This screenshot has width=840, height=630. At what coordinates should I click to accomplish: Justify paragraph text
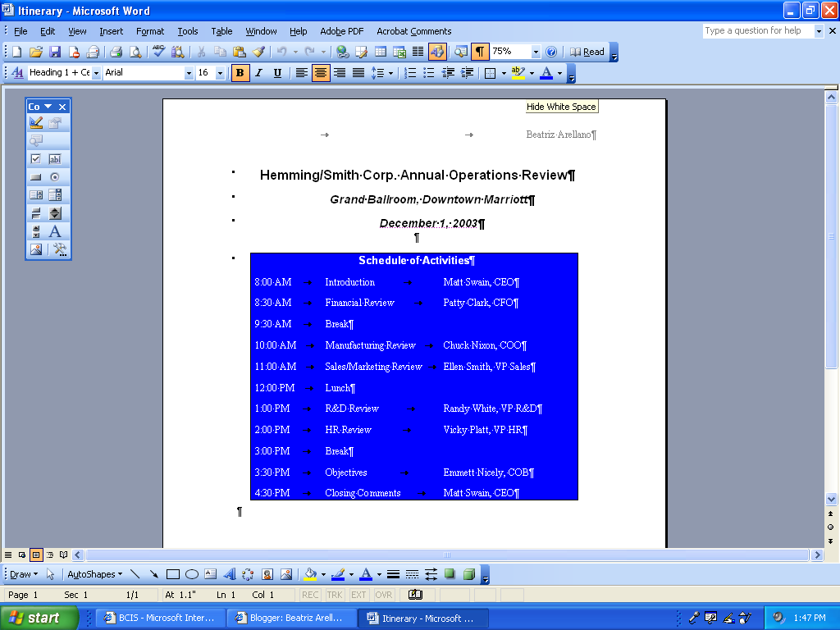pyautogui.click(x=358, y=73)
